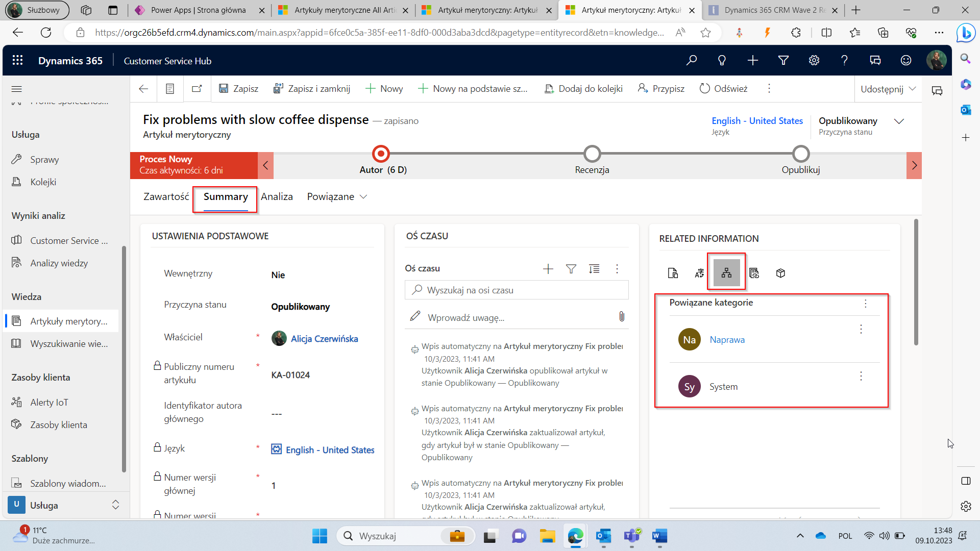Open the app launcher waffle icon
Image resolution: width=980 pixels, height=551 pixels.
18,61
